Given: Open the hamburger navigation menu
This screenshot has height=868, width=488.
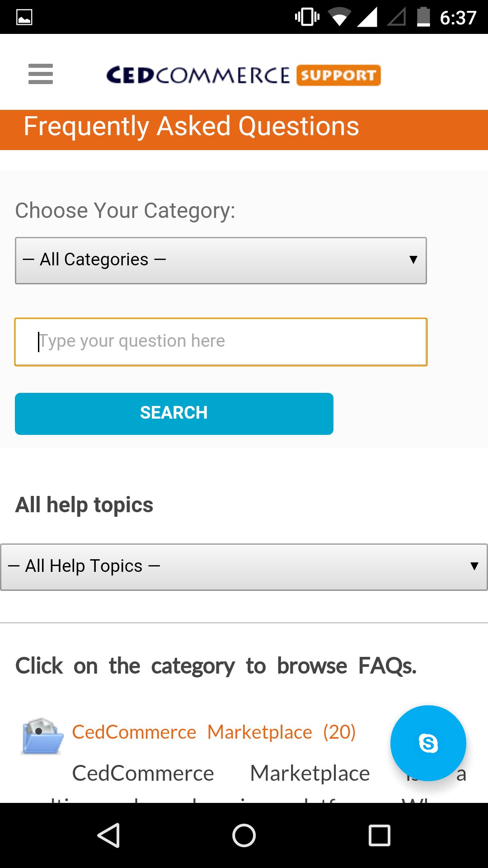Looking at the screenshot, I should 41,74.
